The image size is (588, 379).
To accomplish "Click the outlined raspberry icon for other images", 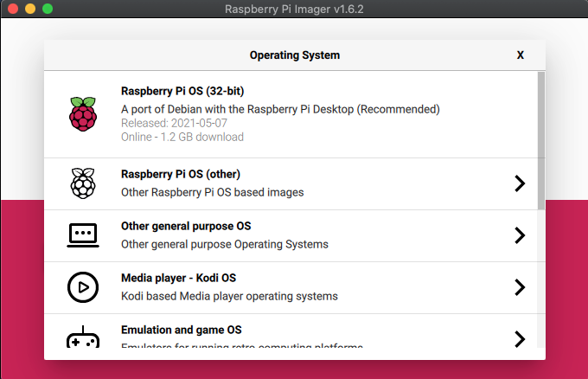I will pyautogui.click(x=83, y=183).
